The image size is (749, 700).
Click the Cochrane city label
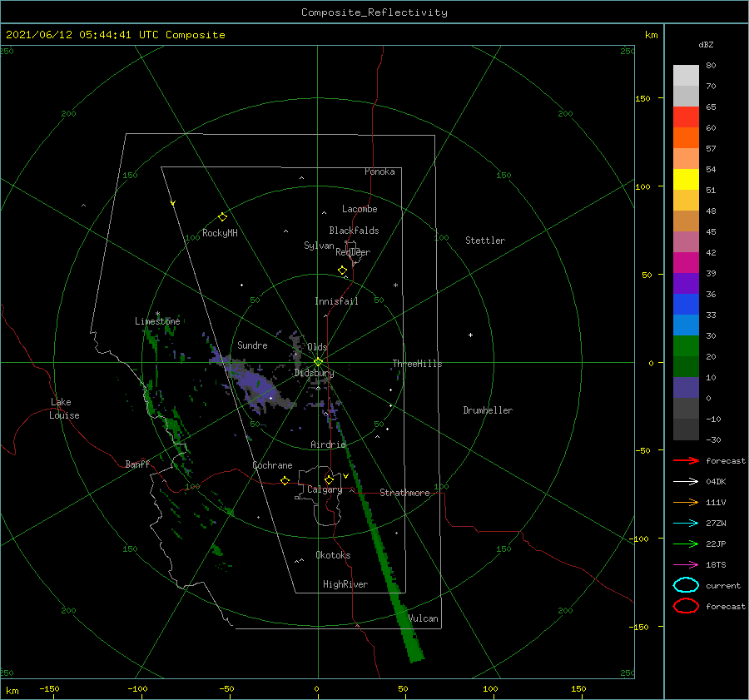[x=272, y=465]
